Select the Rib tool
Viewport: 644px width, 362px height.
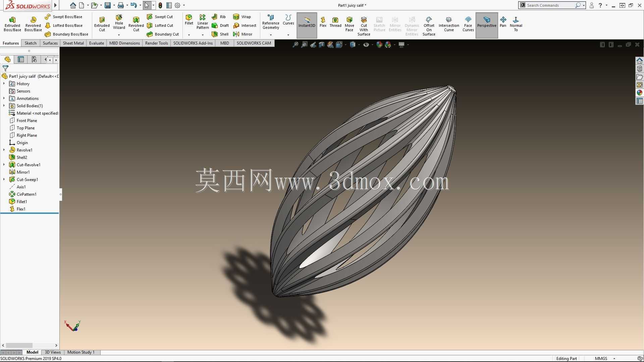point(219,17)
